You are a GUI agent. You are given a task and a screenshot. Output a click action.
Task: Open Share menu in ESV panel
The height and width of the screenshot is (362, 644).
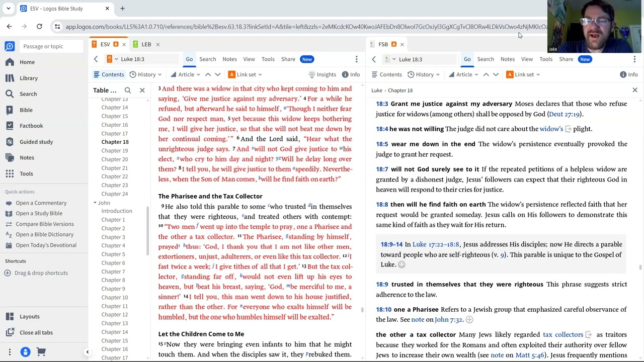tap(288, 59)
